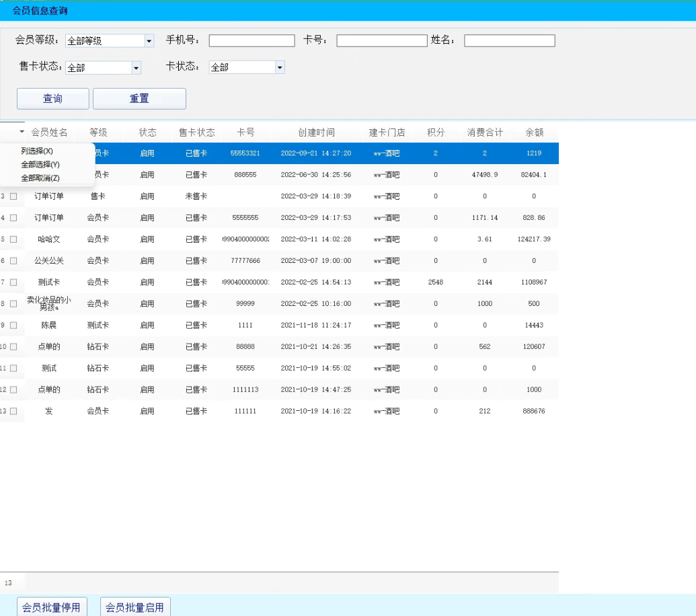Click the 会员信息查询 title text
Image resolution: width=696 pixels, height=616 pixels.
pos(40,11)
